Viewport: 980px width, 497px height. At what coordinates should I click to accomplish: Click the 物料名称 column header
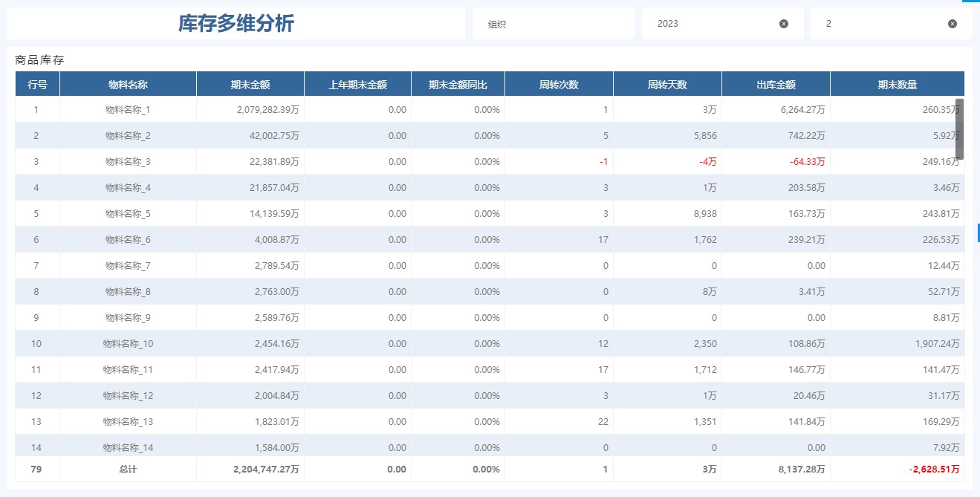click(x=129, y=83)
